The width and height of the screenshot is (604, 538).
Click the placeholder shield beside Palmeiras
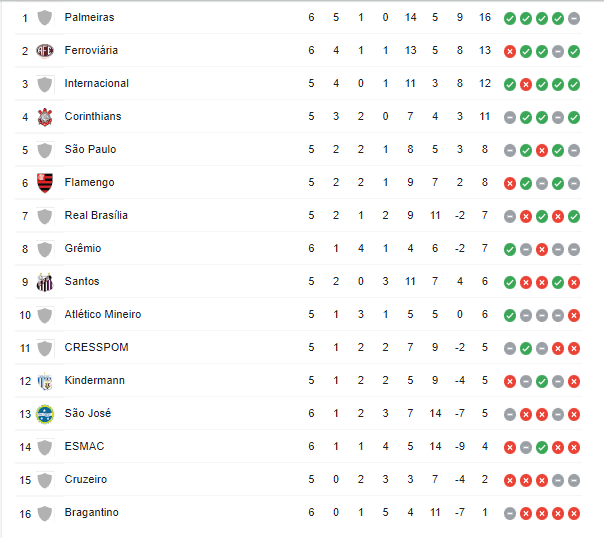click(x=44, y=17)
